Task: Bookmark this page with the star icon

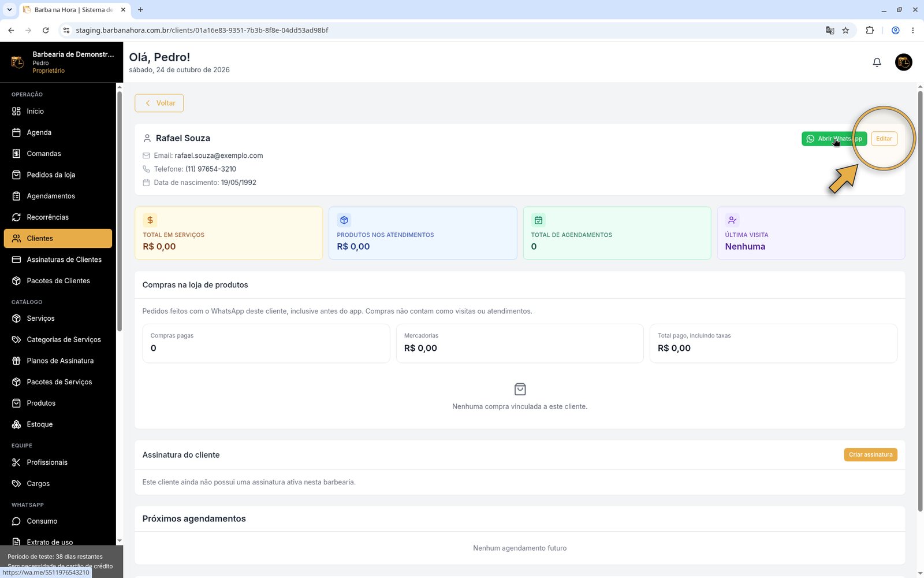Action: [845, 30]
